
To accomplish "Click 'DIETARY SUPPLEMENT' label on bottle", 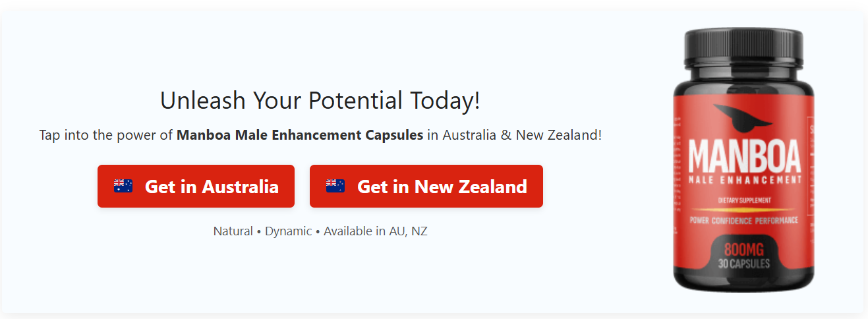I will tap(745, 200).
